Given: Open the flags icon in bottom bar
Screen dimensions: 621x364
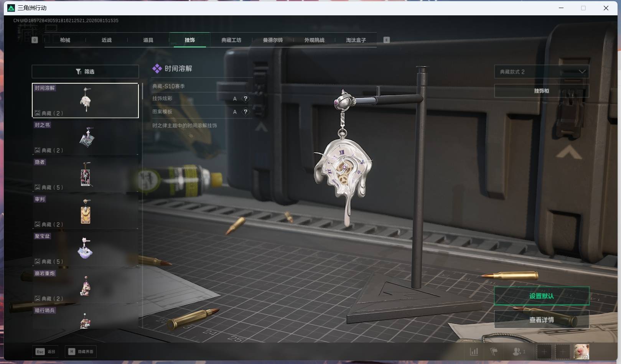Looking at the screenshot, I should pyautogui.click(x=494, y=351).
